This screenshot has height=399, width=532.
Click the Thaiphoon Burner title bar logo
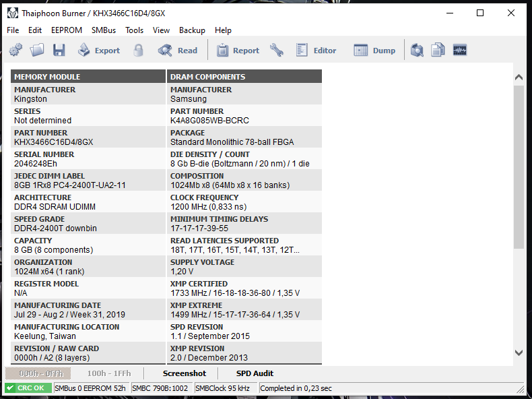(13, 13)
